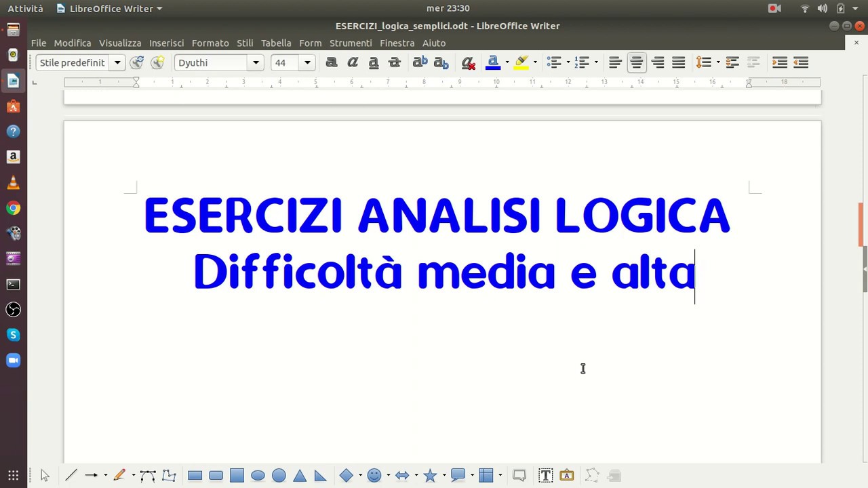Open the File menu
868x488 pixels.
39,43
